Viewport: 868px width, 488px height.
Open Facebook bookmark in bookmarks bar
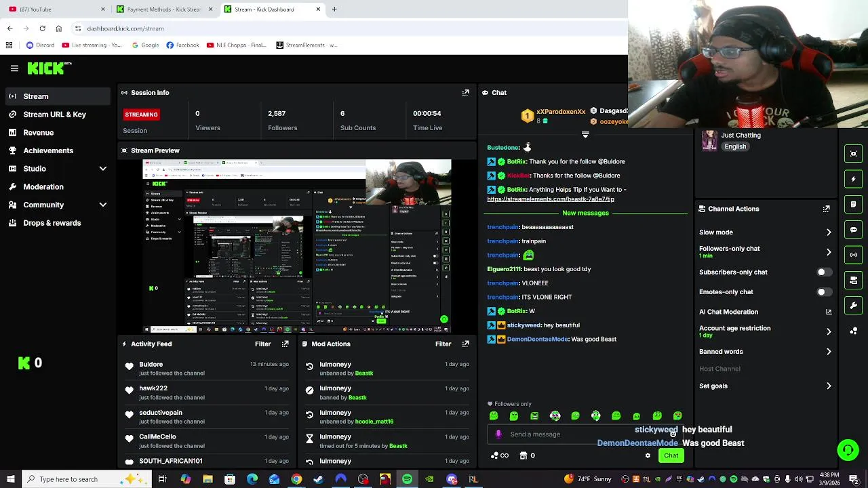tap(182, 45)
